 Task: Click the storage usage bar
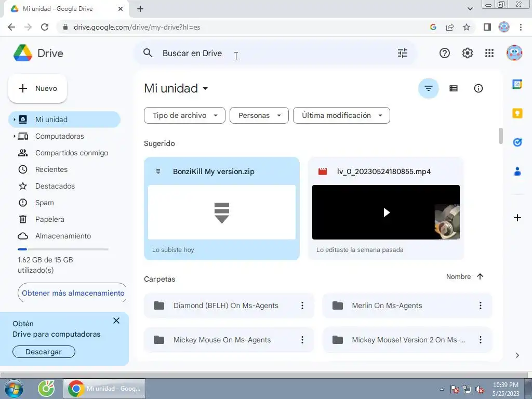tap(63, 249)
